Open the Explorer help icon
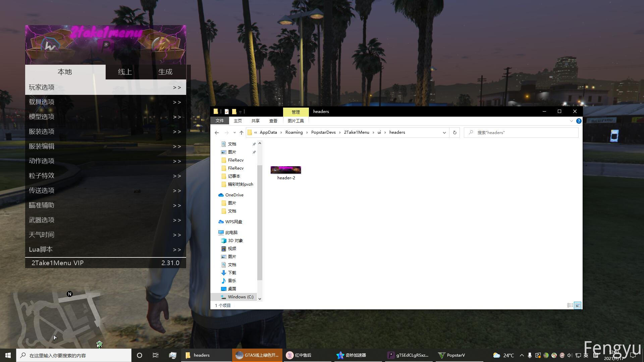 tap(579, 121)
